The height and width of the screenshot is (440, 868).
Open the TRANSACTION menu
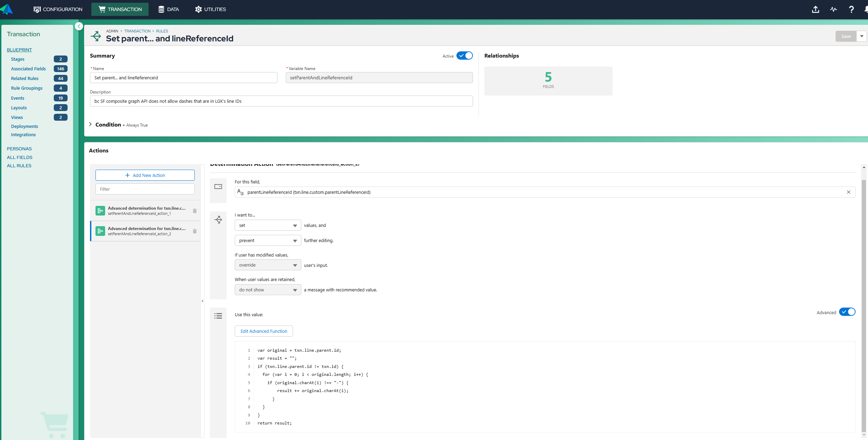(x=120, y=9)
